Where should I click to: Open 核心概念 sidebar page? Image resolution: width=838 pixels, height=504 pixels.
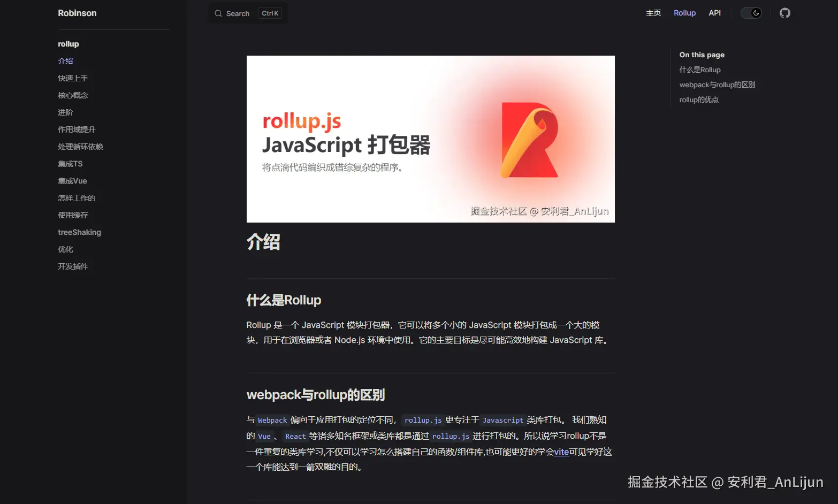point(73,95)
